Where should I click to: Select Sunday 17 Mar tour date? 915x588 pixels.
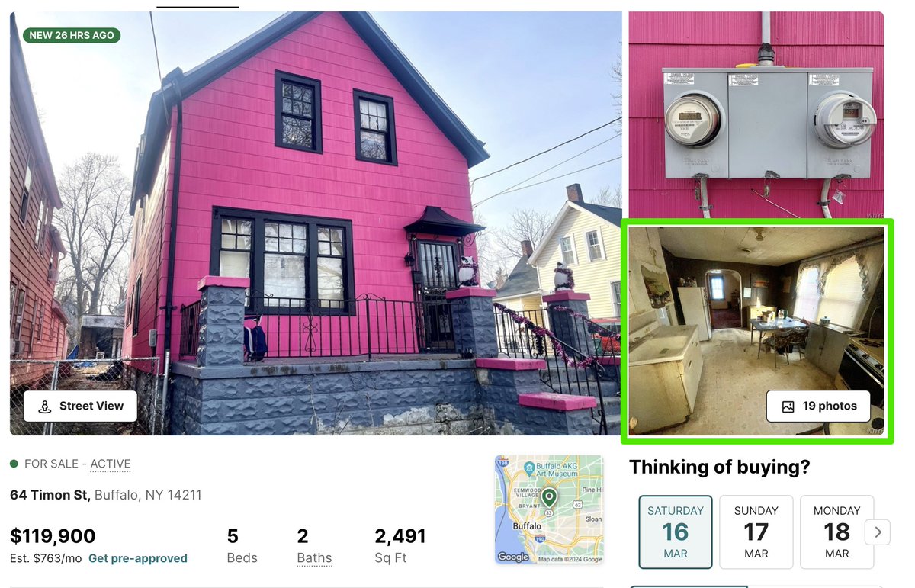pos(756,532)
